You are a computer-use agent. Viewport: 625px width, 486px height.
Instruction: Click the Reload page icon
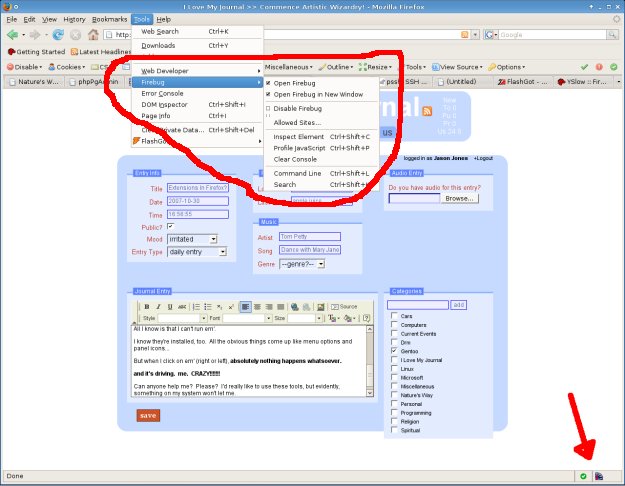tap(58, 35)
